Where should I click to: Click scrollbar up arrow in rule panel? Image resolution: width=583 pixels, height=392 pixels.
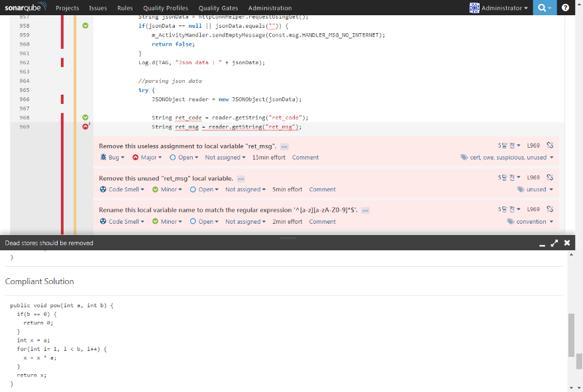click(x=572, y=254)
